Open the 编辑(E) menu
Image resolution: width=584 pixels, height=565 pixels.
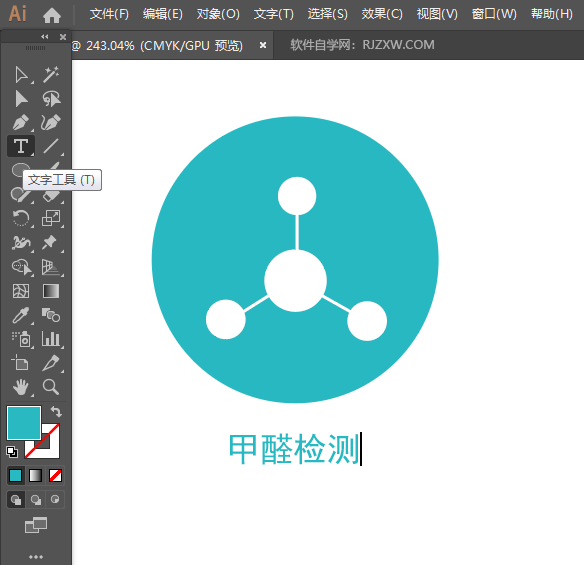click(163, 14)
